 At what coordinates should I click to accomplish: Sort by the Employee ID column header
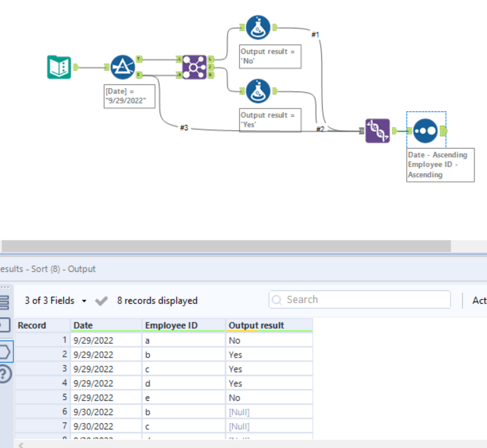click(x=172, y=325)
